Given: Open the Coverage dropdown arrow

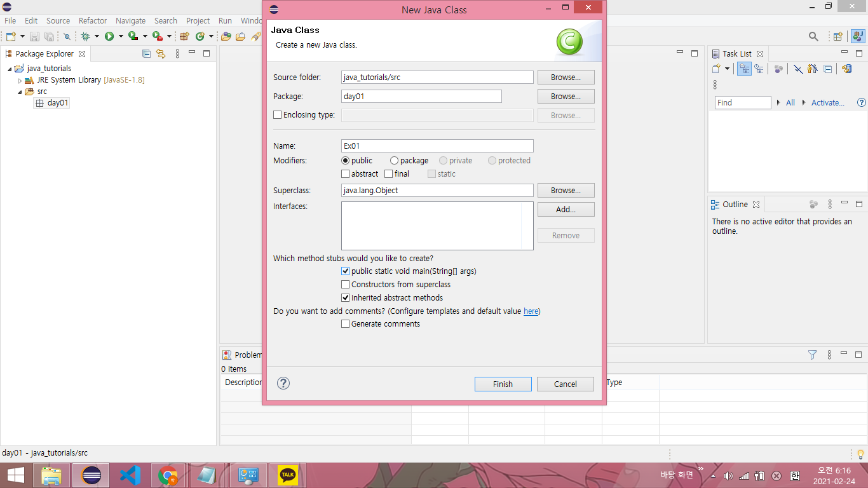Looking at the screenshot, I should tap(145, 36).
